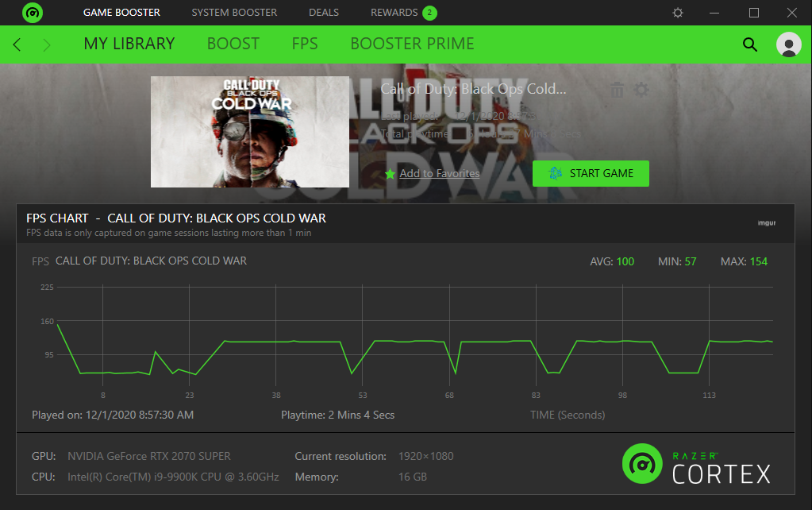Select the Boost sub-tab

[x=233, y=44]
